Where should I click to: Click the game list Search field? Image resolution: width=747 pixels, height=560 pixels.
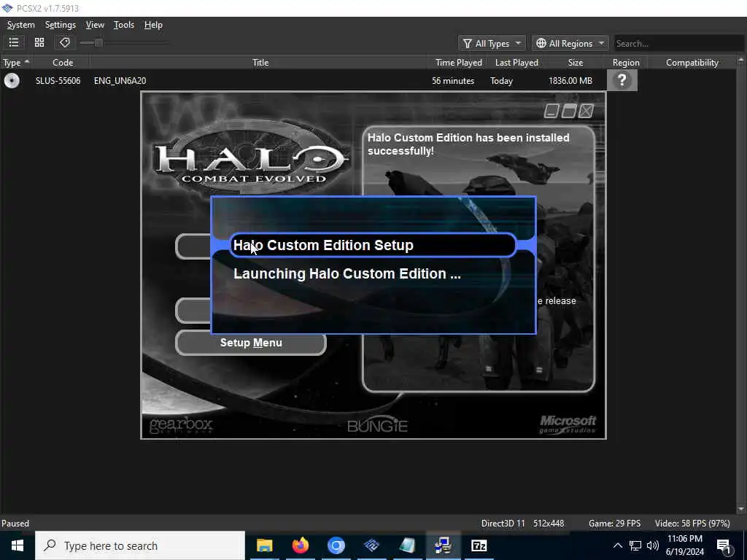678,43
